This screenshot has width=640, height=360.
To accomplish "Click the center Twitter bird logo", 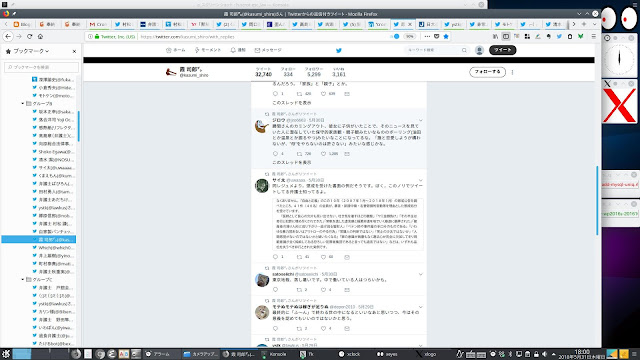I will [339, 50].
